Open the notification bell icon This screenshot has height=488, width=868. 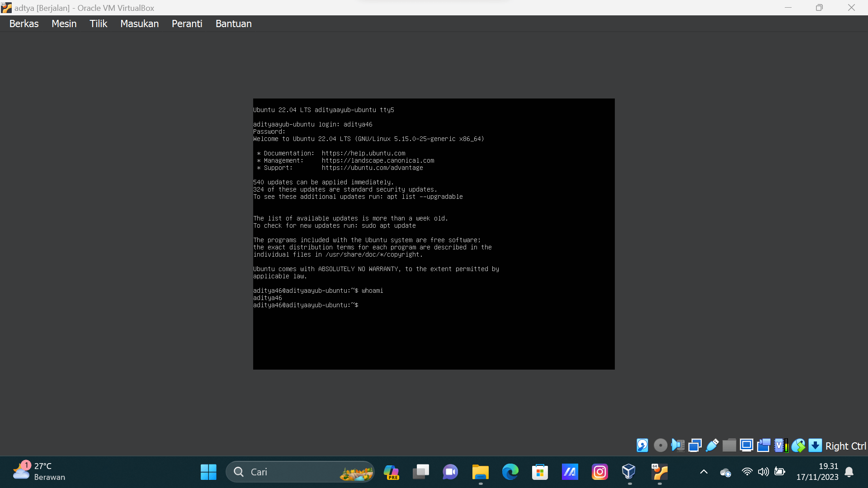[849, 472]
